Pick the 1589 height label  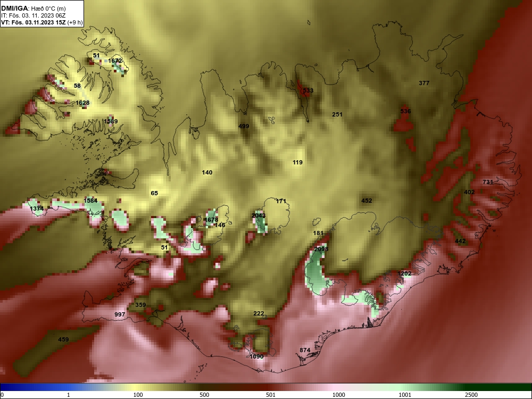(x=111, y=121)
